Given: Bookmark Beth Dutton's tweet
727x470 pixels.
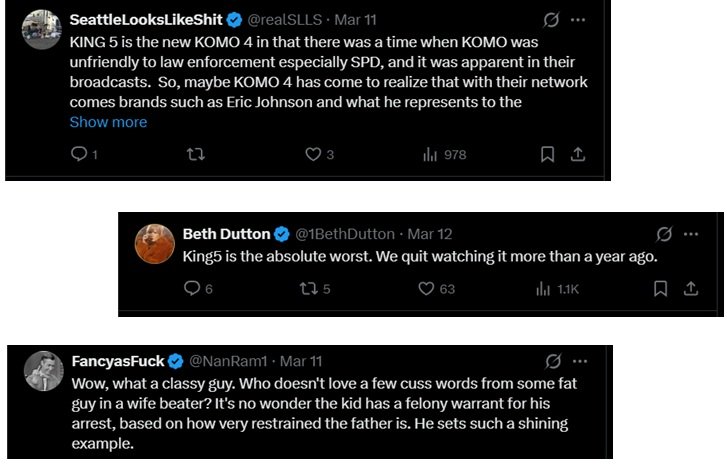Looking at the screenshot, I should pos(660,288).
